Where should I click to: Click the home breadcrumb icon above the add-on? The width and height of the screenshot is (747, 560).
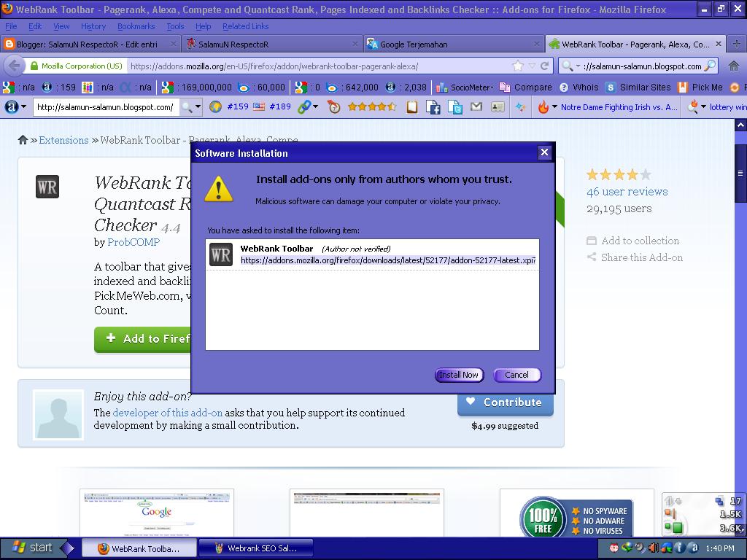[x=23, y=140]
